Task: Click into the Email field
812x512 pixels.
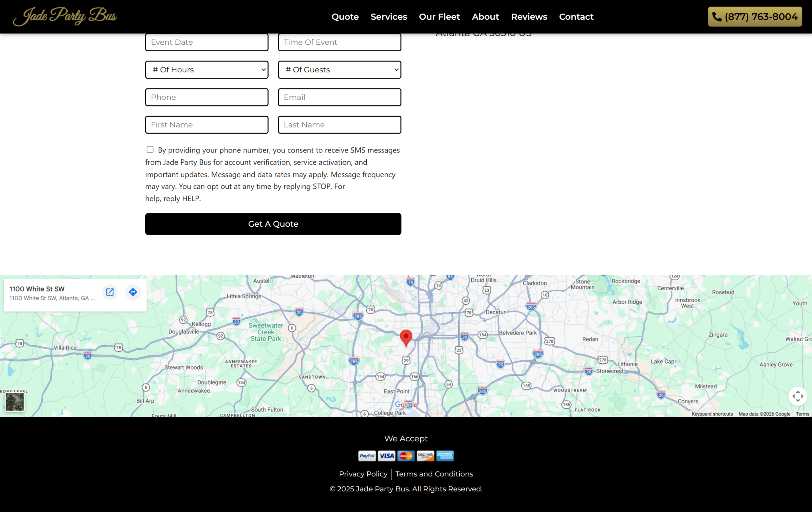Action: [x=340, y=97]
